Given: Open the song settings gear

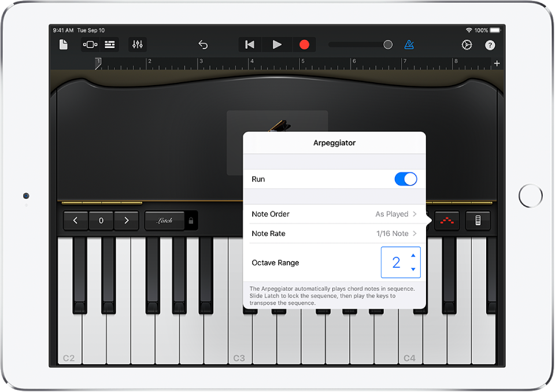Looking at the screenshot, I should [x=467, y=45].
